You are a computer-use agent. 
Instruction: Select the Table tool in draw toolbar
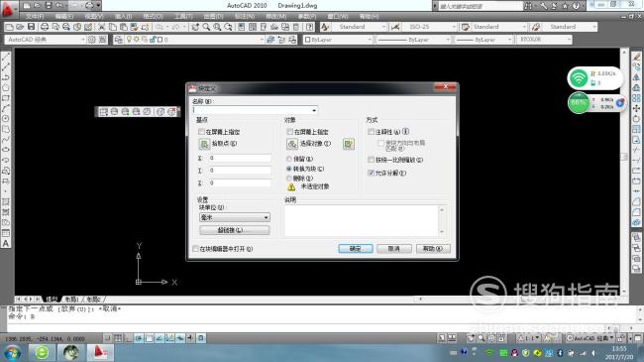coord(6,233)
